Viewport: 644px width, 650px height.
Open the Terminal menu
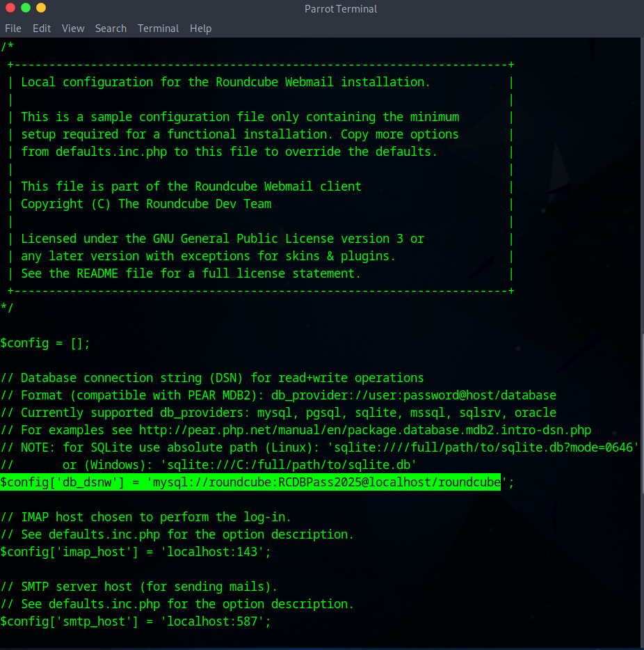158,29
